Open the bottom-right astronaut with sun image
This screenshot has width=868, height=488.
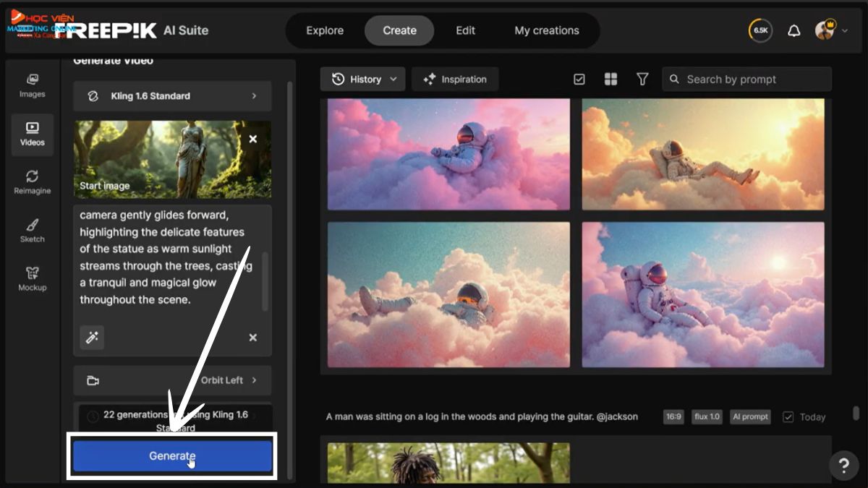point(703,294)
